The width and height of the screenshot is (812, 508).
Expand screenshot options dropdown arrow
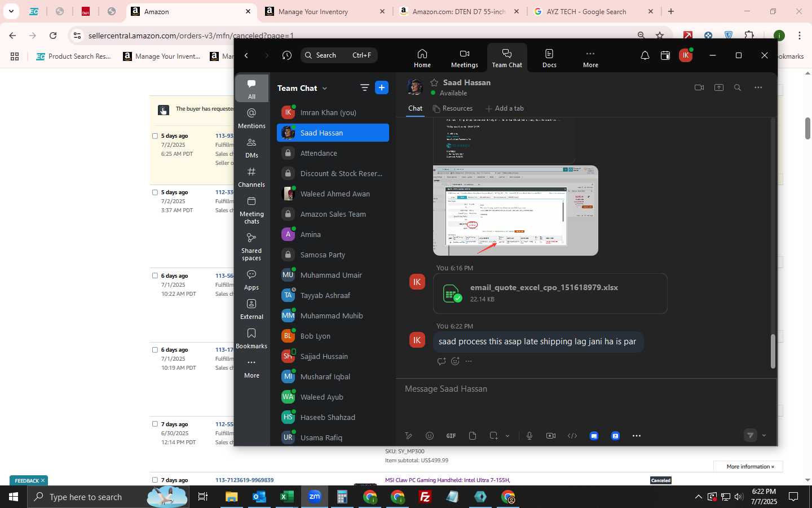tap(507, 436)
